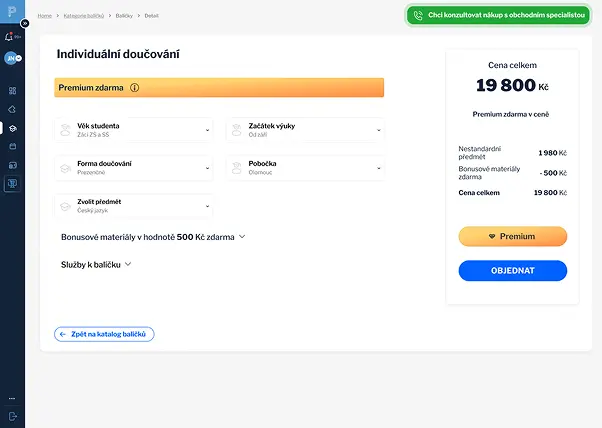Click the Nestandardní předmět price row label
The height and width of the screenshot is (428, 602).
click(480, 153)
